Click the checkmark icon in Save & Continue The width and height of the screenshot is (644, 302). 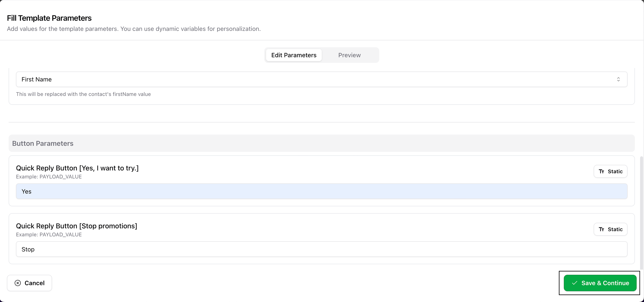pos(574,283)
